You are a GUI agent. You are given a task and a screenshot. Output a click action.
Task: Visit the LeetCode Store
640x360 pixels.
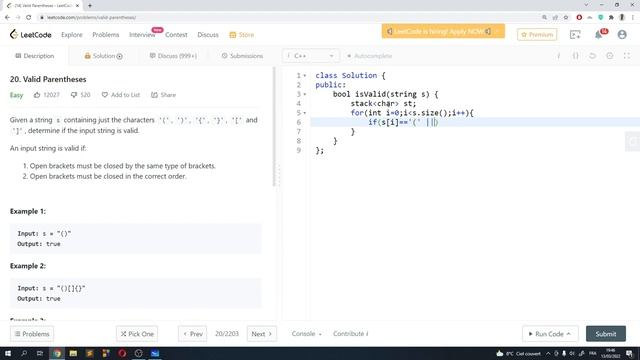[x=242, y=35]
